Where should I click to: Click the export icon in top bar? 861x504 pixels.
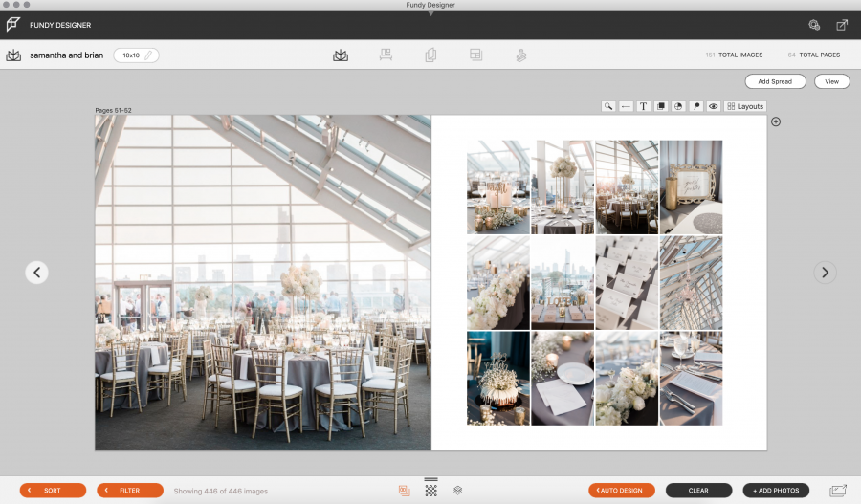click(842, 25)
